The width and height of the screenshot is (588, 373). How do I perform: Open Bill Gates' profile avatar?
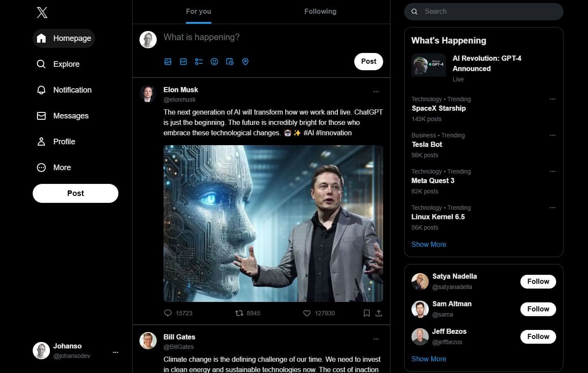[x=148, y=341]
